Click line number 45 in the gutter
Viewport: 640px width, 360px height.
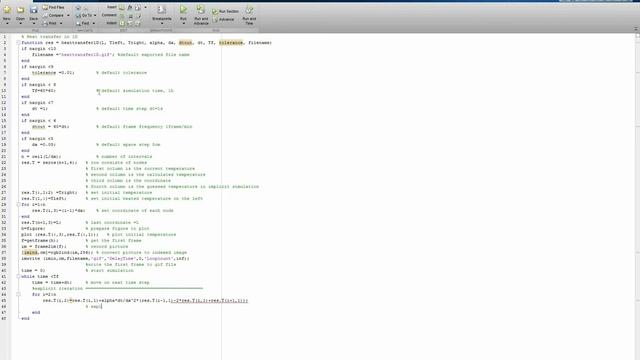tap(4, 300)
